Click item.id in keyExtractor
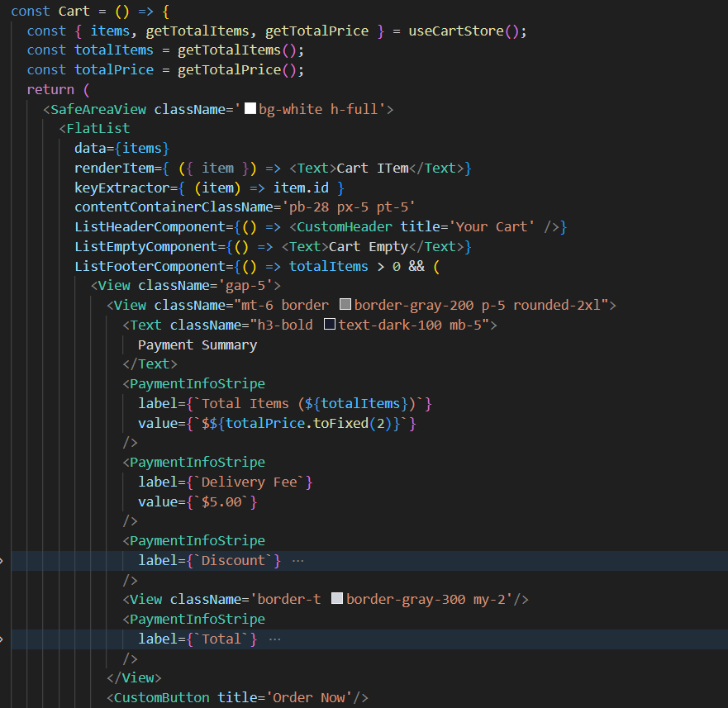Viewport: 728px width, 708px height. (301, 188)
